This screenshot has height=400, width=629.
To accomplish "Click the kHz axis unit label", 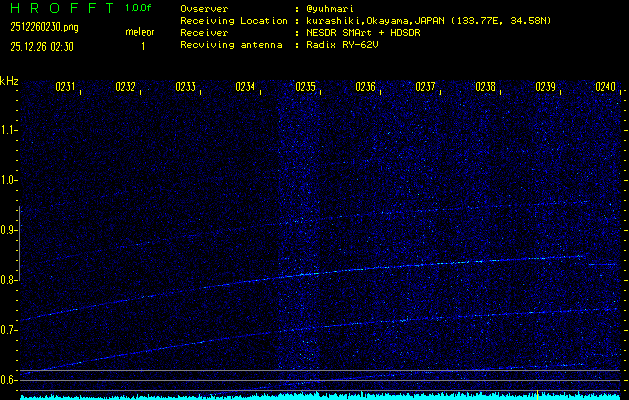I will point(9,81).
